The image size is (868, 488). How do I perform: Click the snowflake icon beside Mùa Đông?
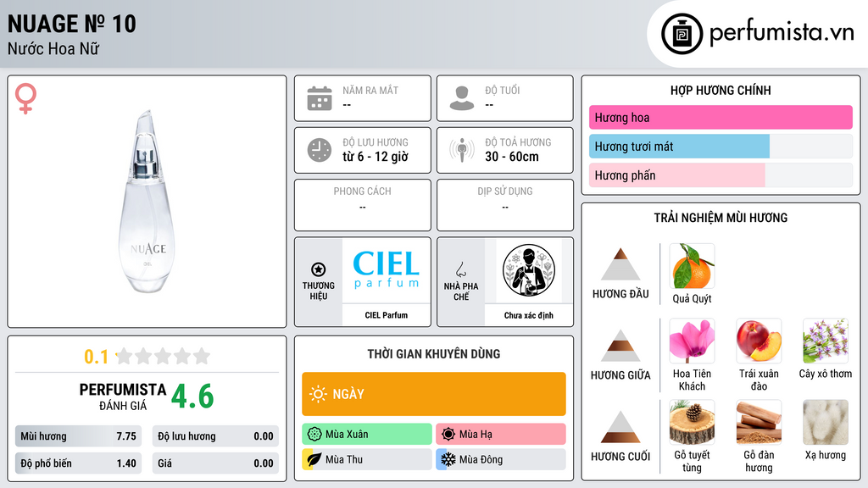click(448, 459)
